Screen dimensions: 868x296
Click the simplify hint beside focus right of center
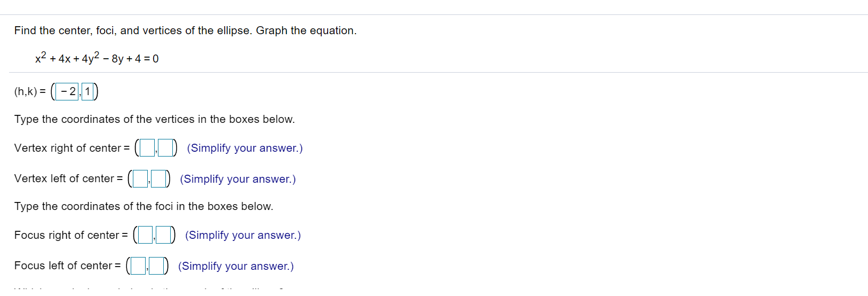[x=243, y=235]
